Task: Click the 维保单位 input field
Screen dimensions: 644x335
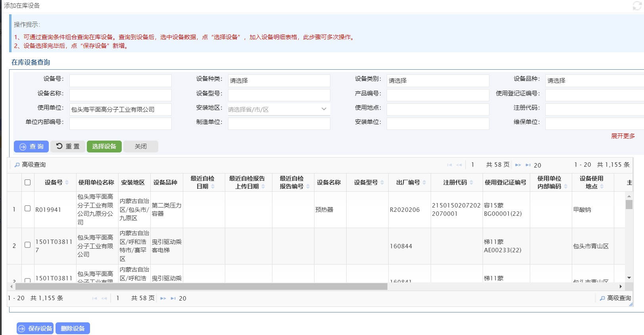Action: (595, 124)
